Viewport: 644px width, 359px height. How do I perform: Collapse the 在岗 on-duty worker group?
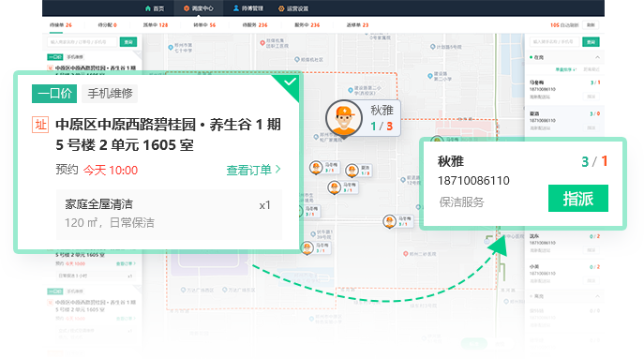(597, 57)
